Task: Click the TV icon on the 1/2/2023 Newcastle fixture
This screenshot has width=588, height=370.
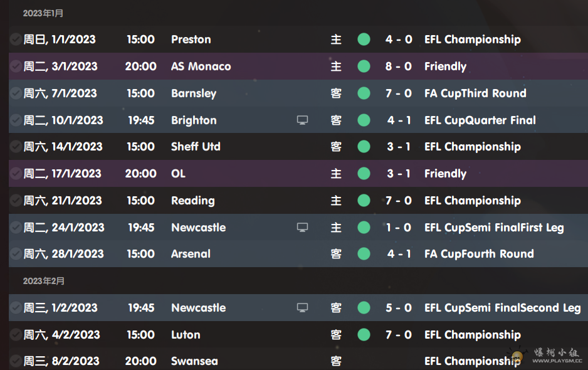Action: [302, 308]
